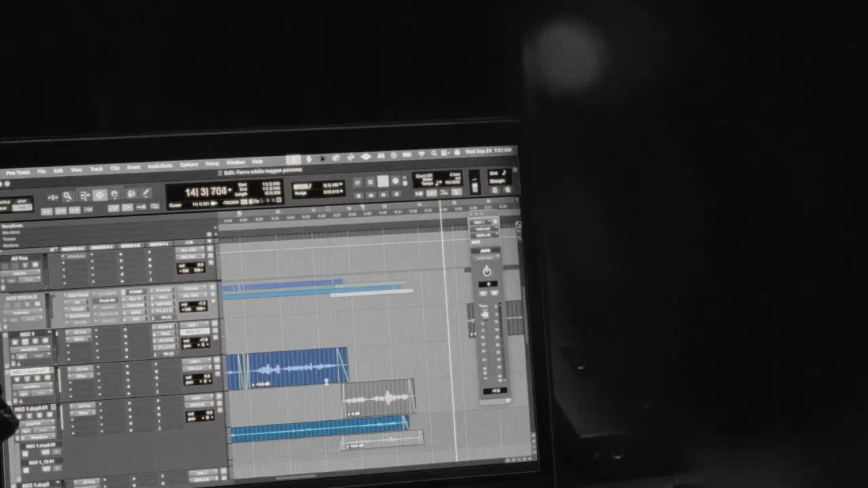Open the main counter format dropdown

tap(230, 190)
